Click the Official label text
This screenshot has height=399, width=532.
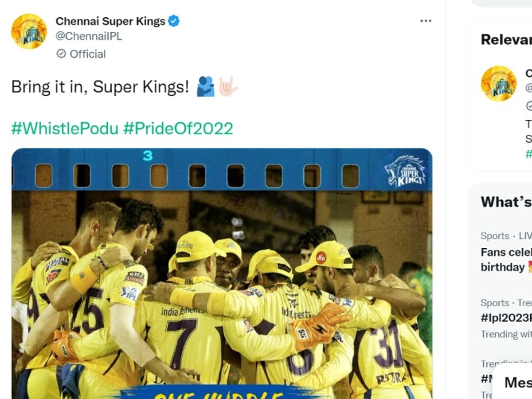coord(88,54)
